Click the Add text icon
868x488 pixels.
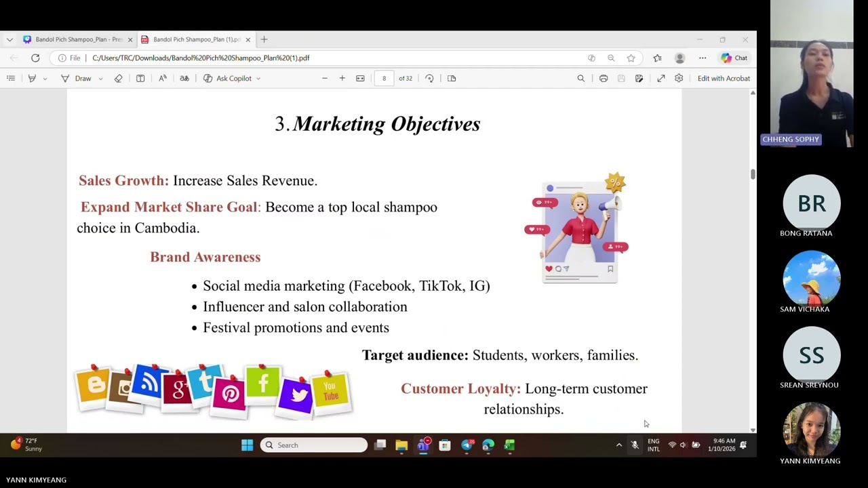click(140, 79)
